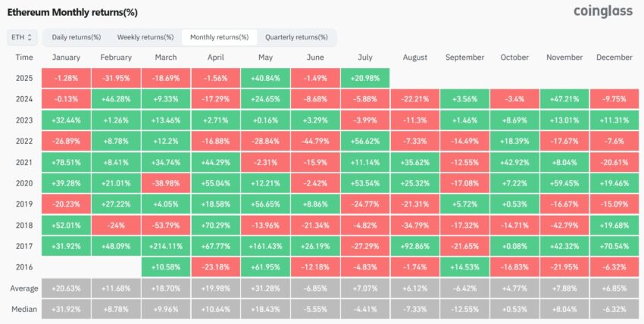Select the 2025 May +40.84% cell
This screenshot has height=324, width=644.
[x=265, y=78]
